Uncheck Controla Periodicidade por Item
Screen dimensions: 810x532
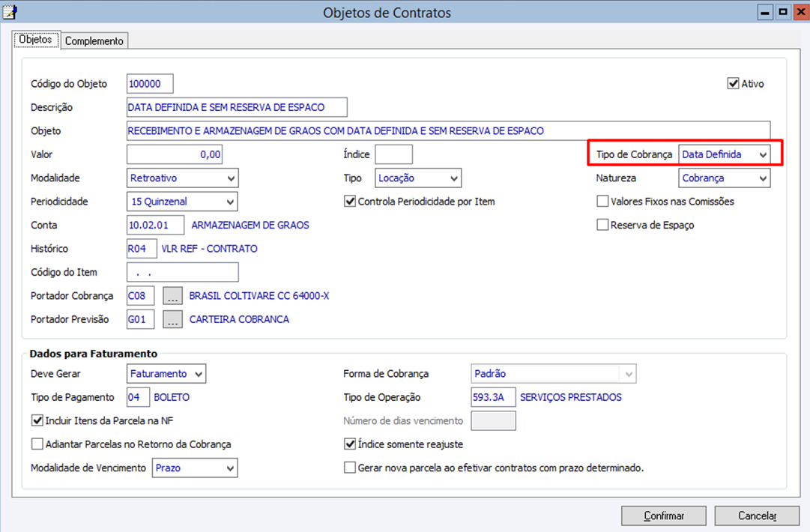pos(350,202)
